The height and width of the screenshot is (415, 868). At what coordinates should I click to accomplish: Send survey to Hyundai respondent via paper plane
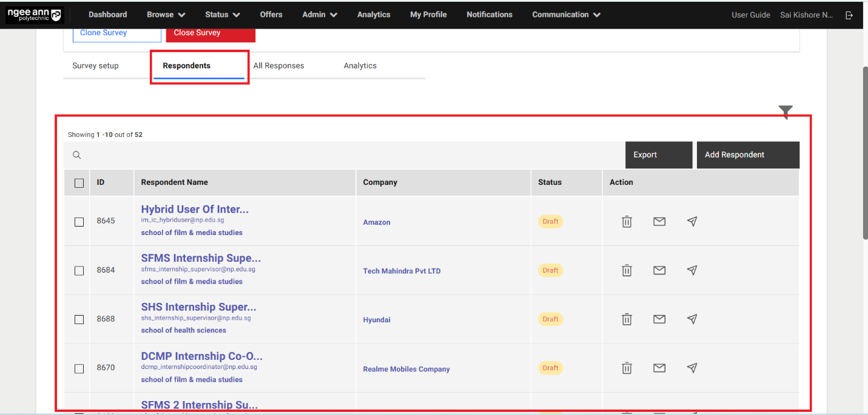pyautogui.click(x=692, y=319)
